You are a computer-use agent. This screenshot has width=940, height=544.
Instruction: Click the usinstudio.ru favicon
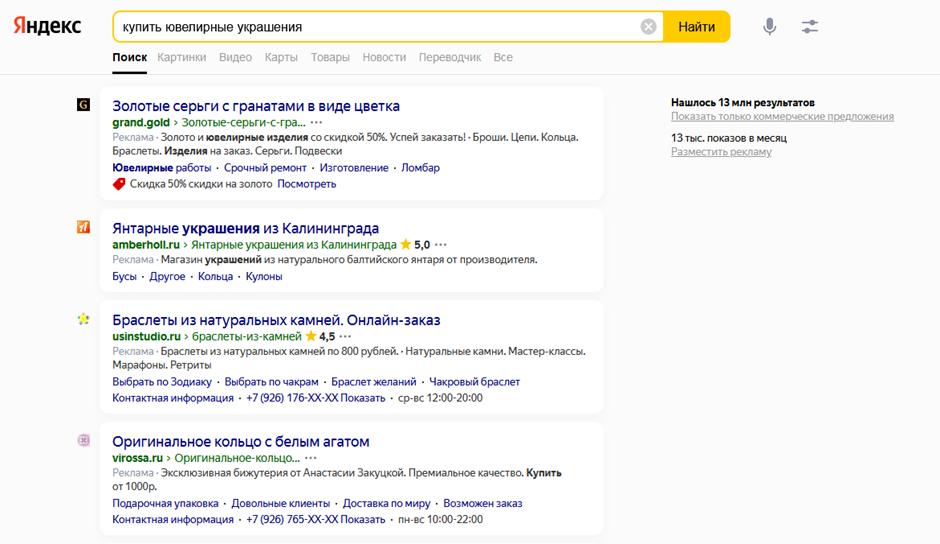coord(83,319)
